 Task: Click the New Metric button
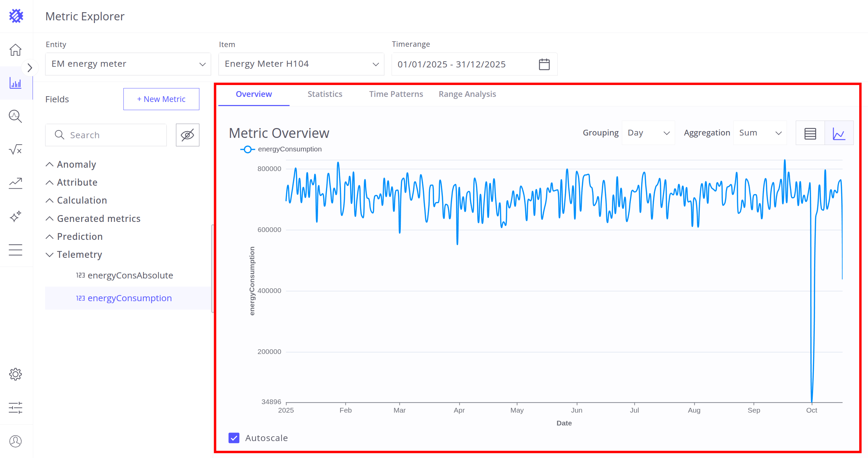point(161,99)
